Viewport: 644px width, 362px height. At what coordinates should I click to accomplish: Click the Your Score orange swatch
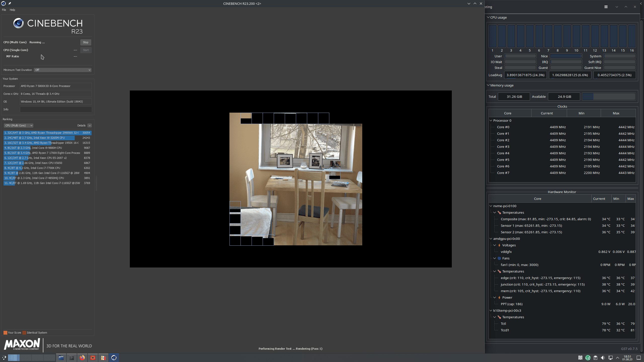[5, 333]
